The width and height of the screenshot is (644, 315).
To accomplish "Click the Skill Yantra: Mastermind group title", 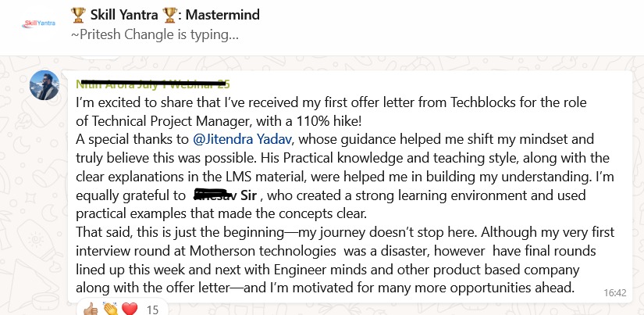I will click(x=165, y=15).
